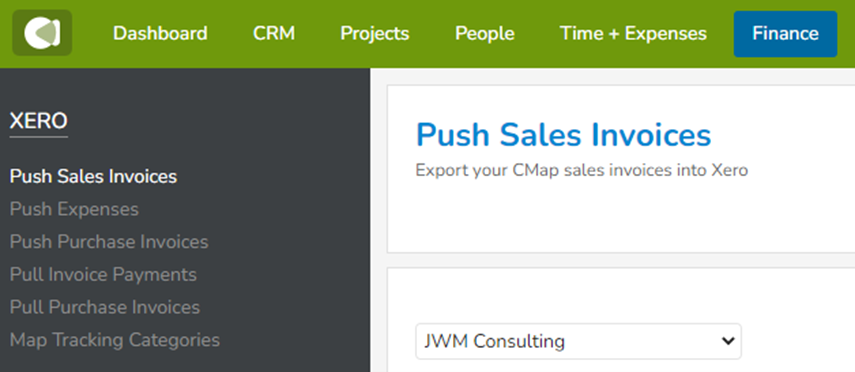The image size is (855, 372).
Task: Navigate to Pull Purchase Invoices
Action: click(105, 307)
